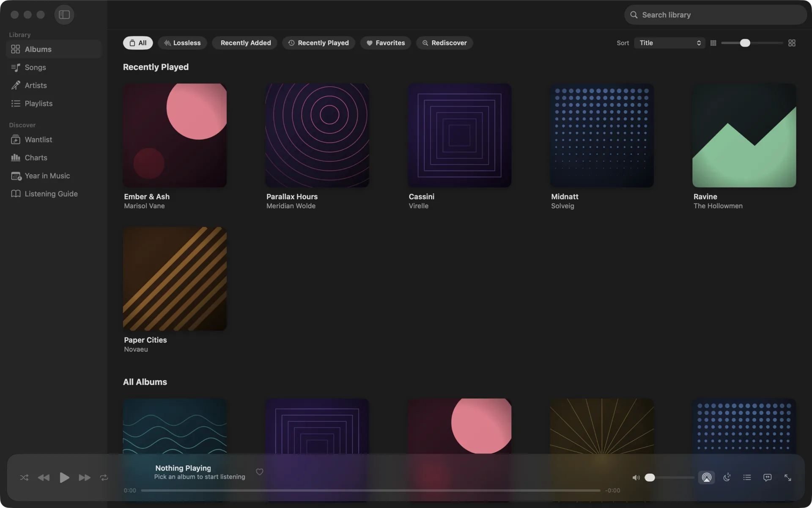Click the Wantlist icon

click(16, 140)
